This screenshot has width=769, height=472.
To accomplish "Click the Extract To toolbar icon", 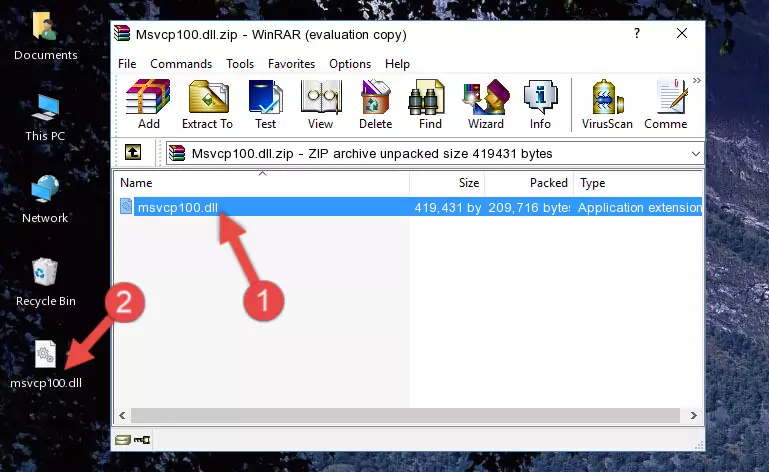I will tap(207, 104).
